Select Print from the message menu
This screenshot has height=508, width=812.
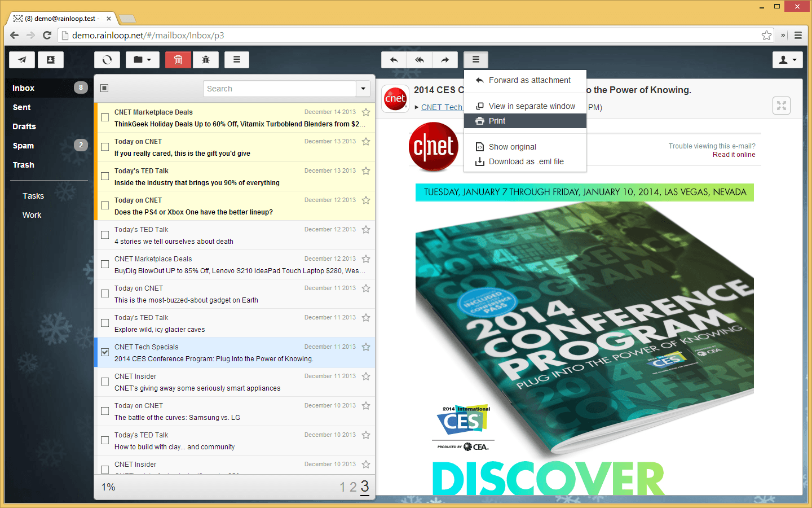tap(497, 121)
